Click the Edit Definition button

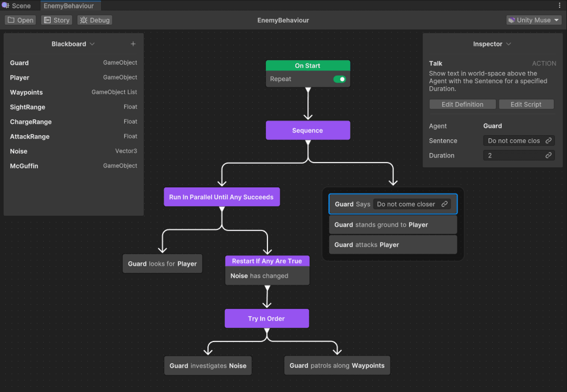pyautogui.click(x=462, y=104)
